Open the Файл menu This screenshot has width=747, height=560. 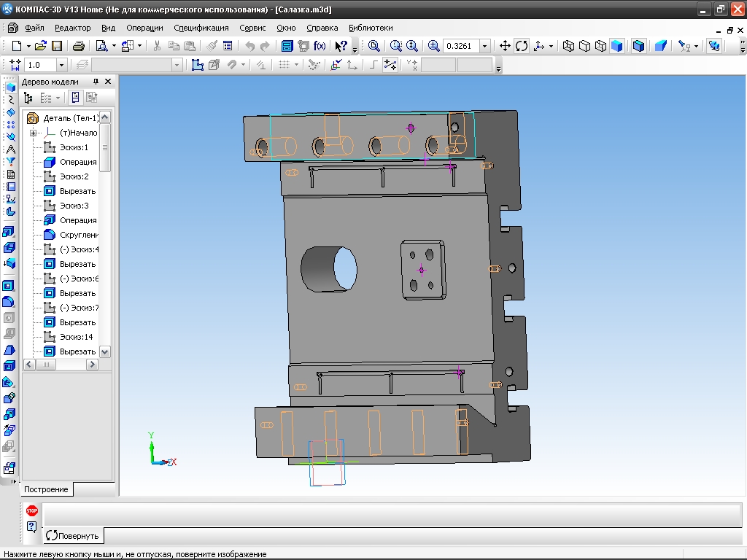(35, 28)
